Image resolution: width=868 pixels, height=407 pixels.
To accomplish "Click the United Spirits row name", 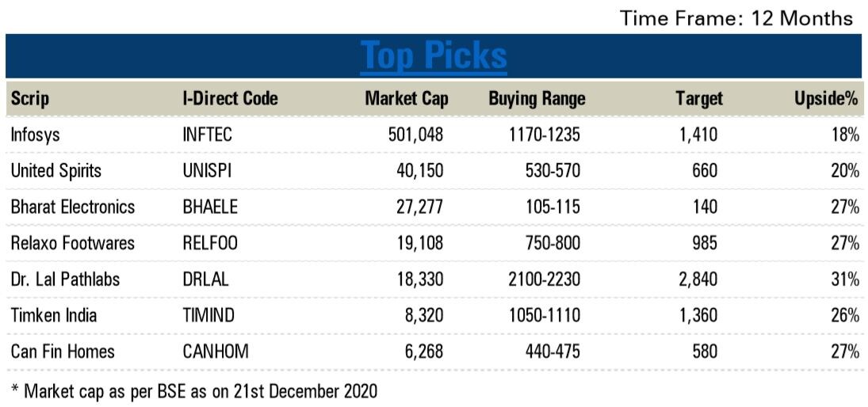I will coord(56,171).
